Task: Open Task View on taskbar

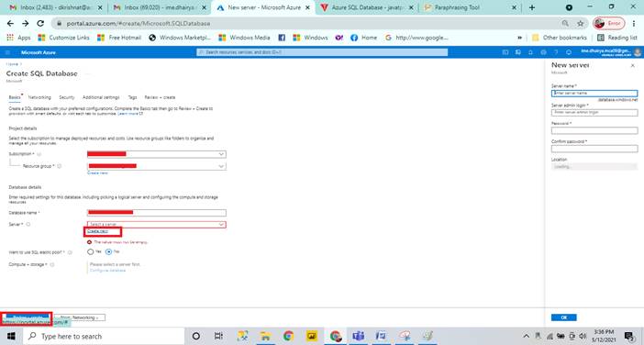Action: [x=218, y=336]
